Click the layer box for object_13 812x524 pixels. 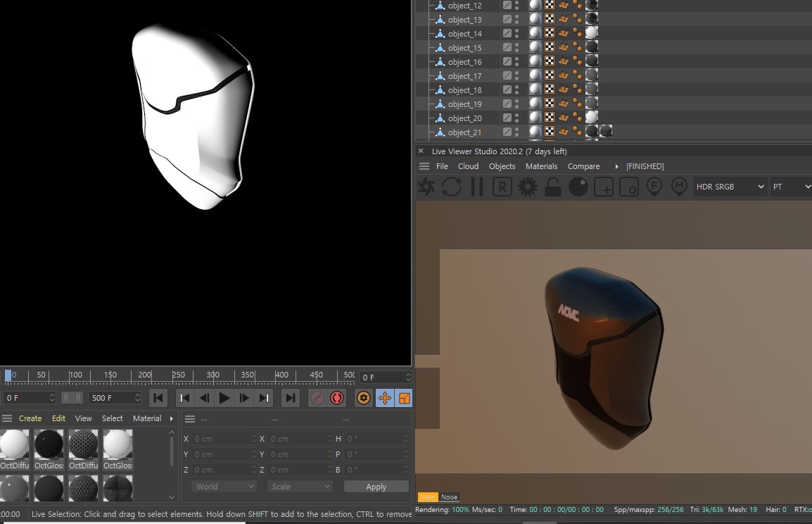pyautogui.click(x=507, y=19)
